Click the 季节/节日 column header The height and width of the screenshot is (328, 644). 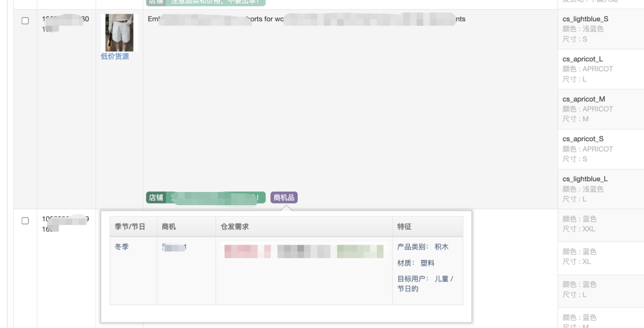point(130,227)
